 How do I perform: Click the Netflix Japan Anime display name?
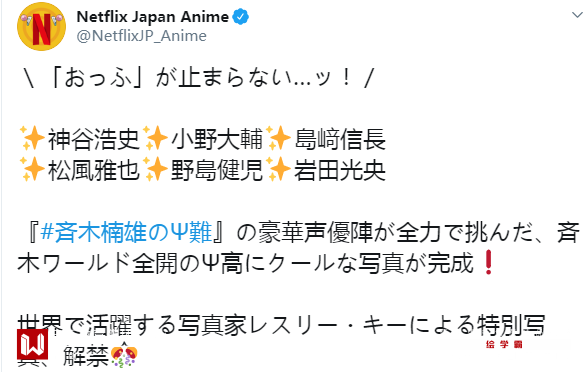153,17
